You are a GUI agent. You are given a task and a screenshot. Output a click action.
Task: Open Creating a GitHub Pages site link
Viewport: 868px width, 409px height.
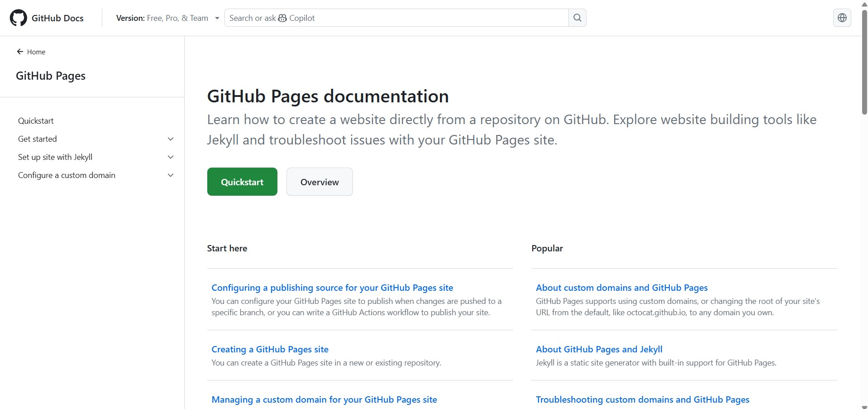270,349
